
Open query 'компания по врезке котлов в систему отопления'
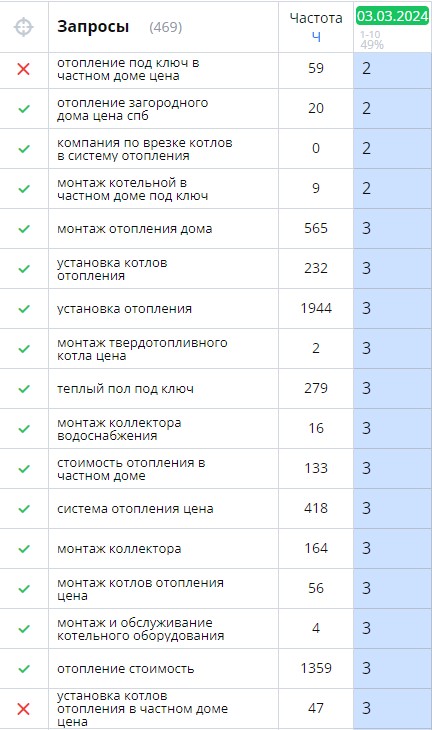(x=145, y=149)
